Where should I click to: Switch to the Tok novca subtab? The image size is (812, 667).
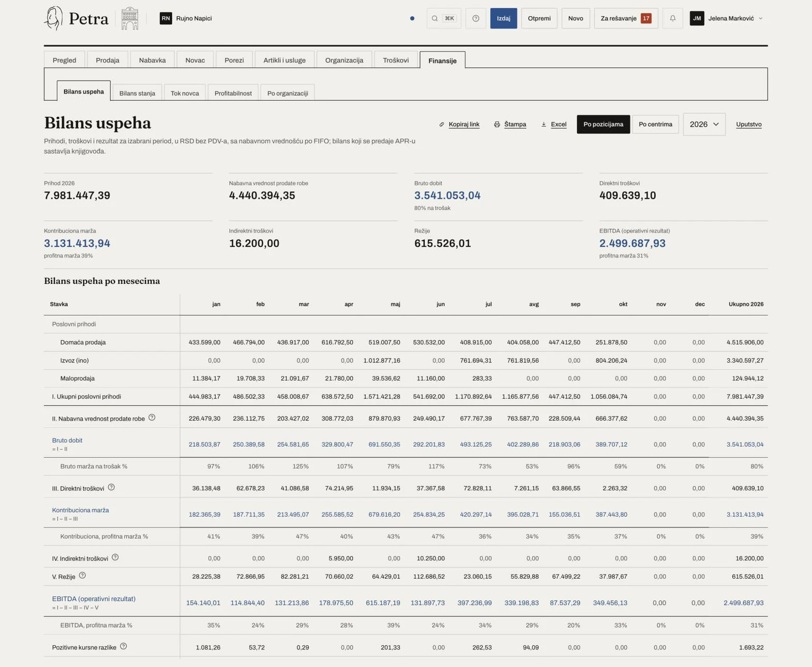pyautogui.click(x=185, y=93)
